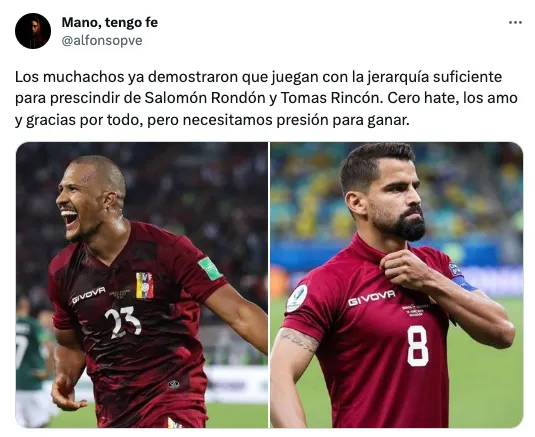Click the name 'Salomón Rondón' in the tweet
Screen dimensions: 535x437
point(205,98)
